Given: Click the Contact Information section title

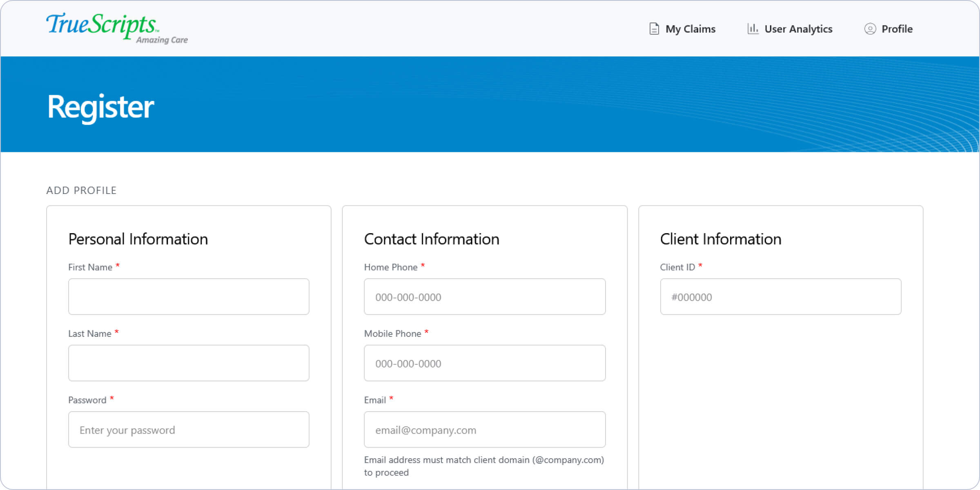Looking at the screenshot, I should (x=432, y=239).
